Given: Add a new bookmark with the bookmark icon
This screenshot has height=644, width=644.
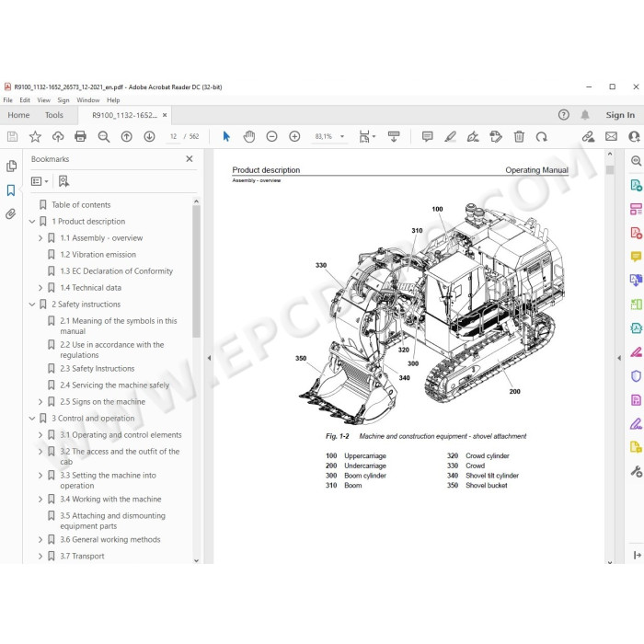Looking at the screenshot, I should click(63, 181).
